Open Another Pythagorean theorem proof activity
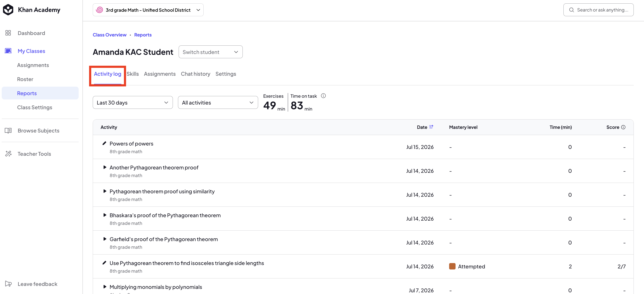This screenshot has width=644, height=294. (x=154, y=167)
